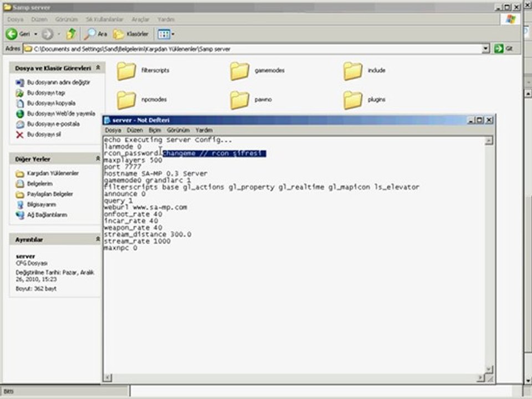Viewport: 532px width, 399px height.
Task: Open the Geri button history dropdown
Action: coord(35,34)
